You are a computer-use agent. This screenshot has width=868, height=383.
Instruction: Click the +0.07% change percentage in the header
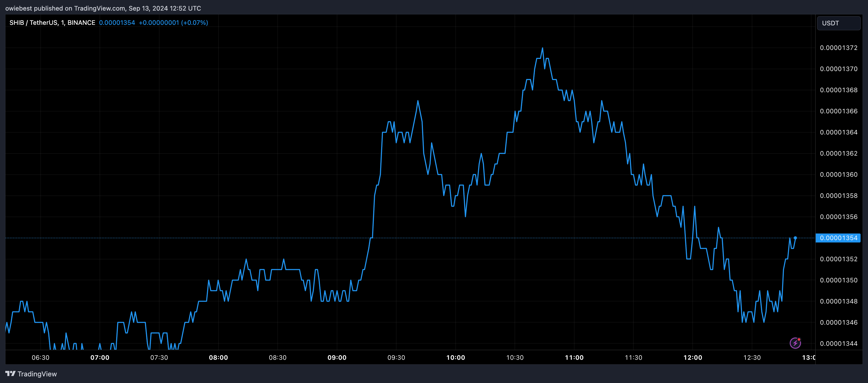(x=194, y=22)
